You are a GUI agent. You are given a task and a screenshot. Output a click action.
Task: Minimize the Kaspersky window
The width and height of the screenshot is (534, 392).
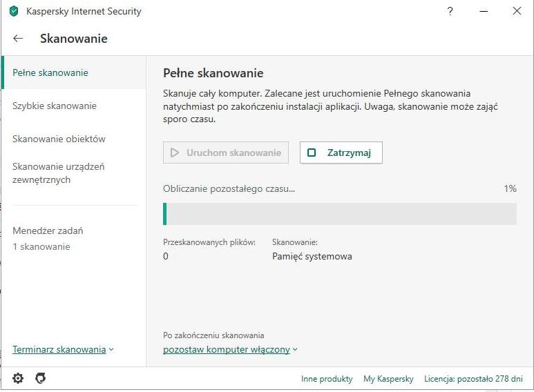coord(484,11)
